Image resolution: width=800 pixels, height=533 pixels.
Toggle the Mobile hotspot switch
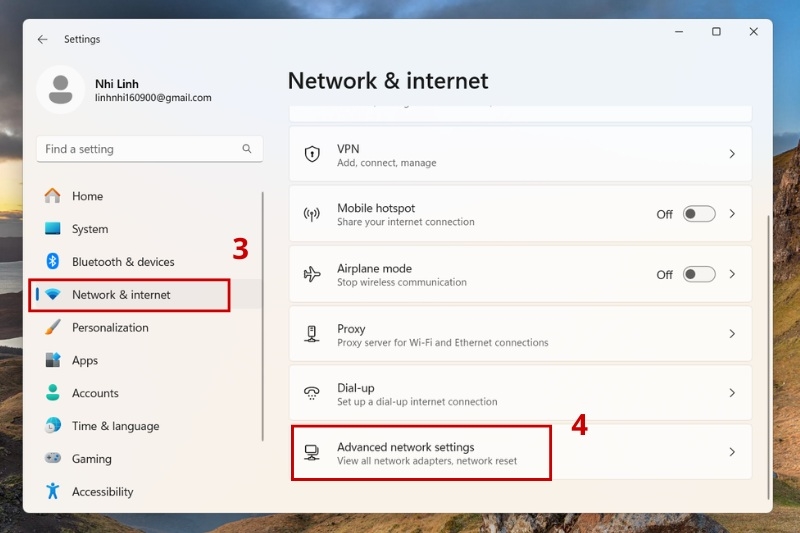coord(699,214)
